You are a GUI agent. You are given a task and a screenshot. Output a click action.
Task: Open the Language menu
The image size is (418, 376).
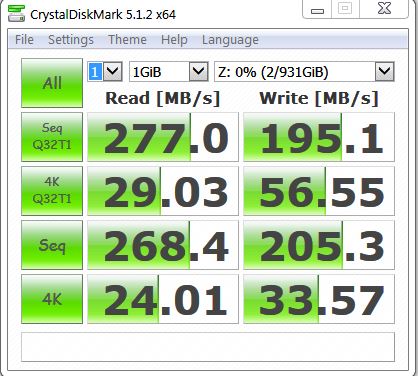coord(230,40)
